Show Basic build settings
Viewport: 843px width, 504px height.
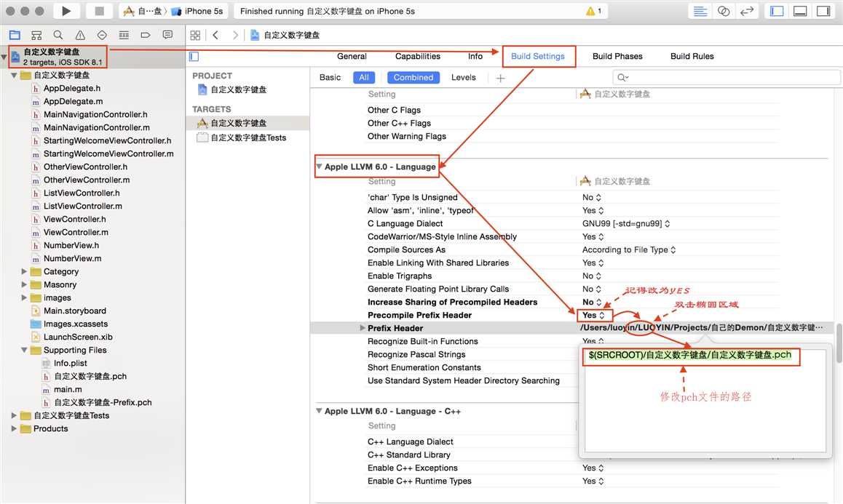[x=330, y=77]
